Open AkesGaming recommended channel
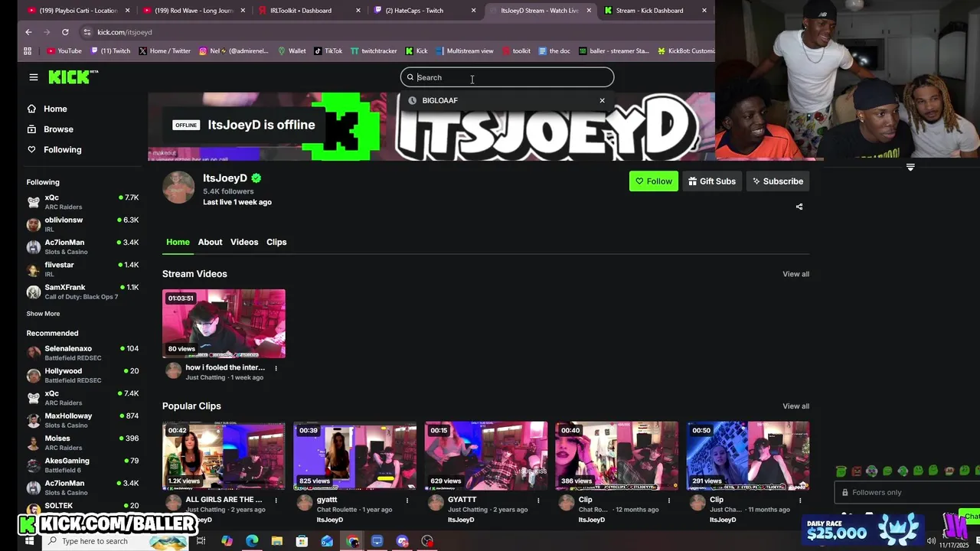Image resolution: width=980 pixels, height=551 pixels. (83, 465)
